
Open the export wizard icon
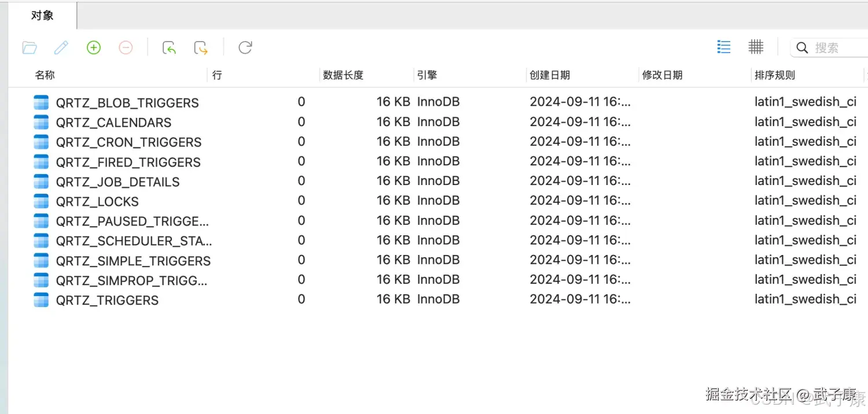[200, 47]
